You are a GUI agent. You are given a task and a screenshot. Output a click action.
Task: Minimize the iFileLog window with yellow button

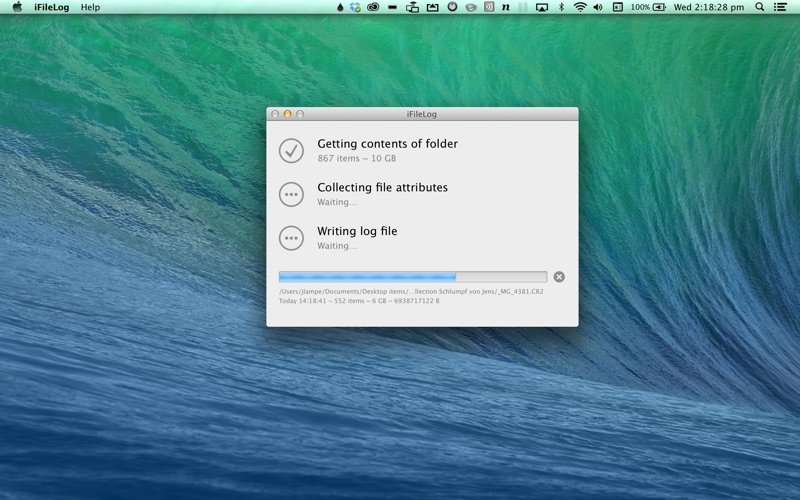click(x=288, y=115)
